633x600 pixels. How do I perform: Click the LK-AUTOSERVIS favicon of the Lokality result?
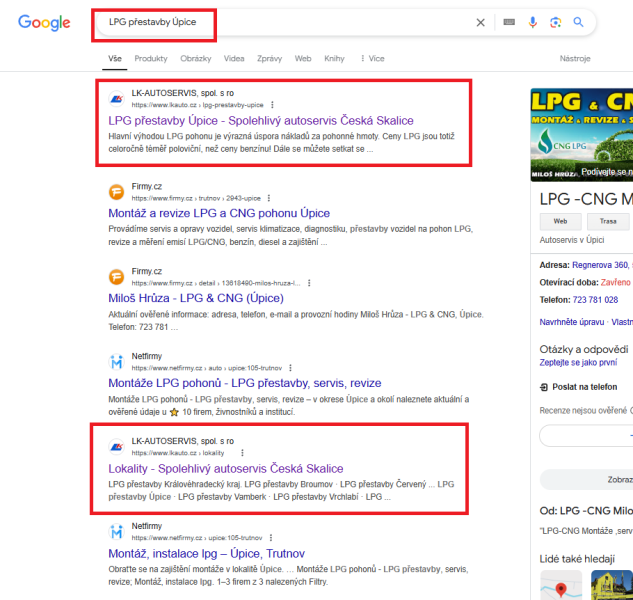pos(117,447)
